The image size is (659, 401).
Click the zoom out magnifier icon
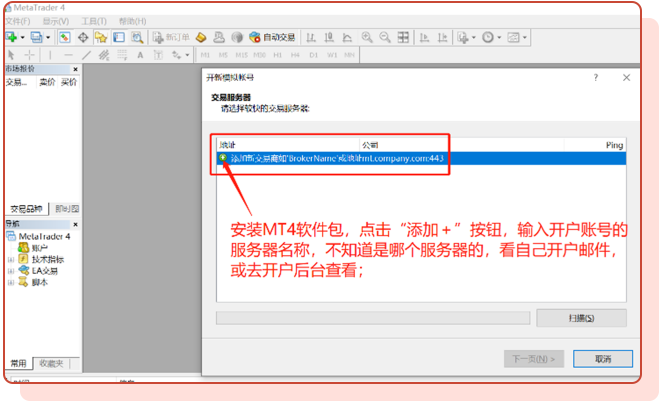click(385, 37)
